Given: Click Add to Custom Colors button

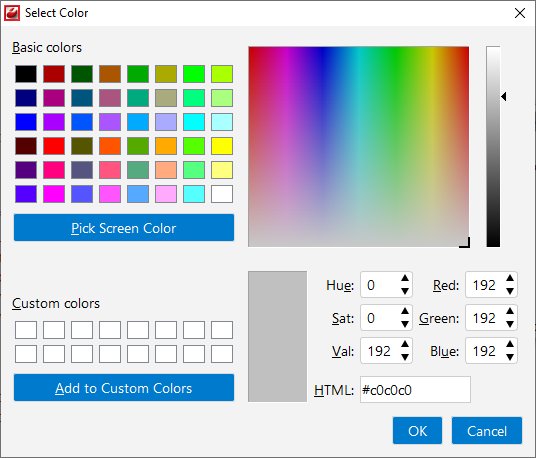Looking at the screenshot, I should pos(124,388).
